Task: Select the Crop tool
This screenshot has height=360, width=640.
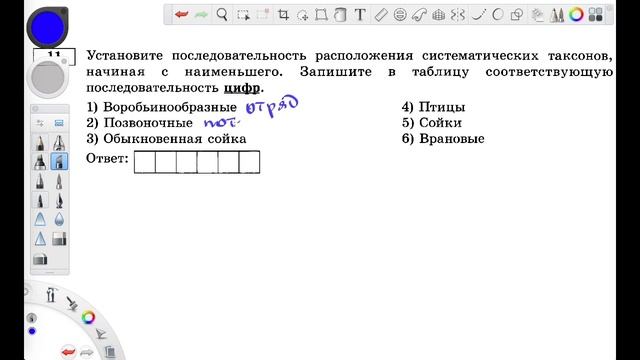Action: pyautogui.click(x=283, y=15)
